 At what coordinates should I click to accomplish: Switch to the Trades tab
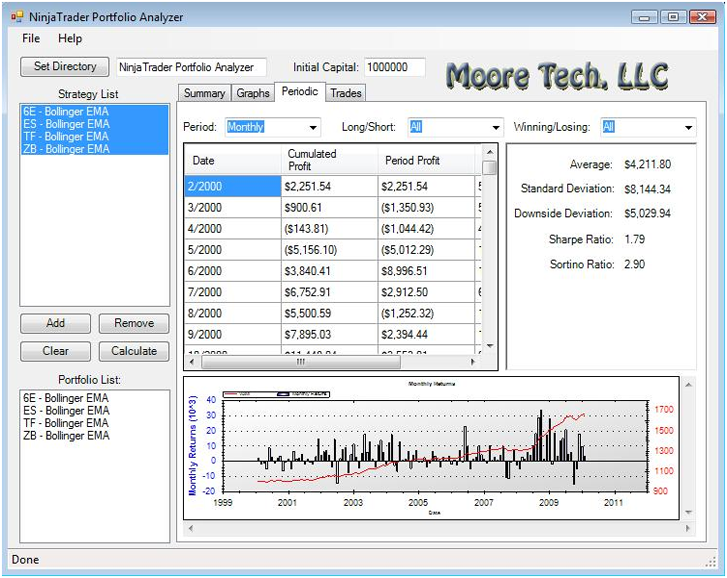[346, 93]
